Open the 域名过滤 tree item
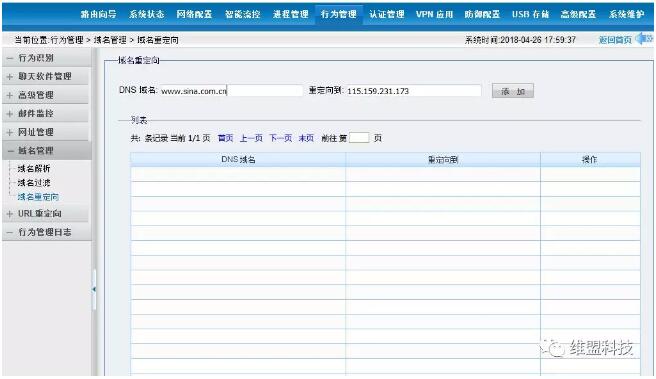The height and width of the screenshot is (379, 656). coord(33,183)
